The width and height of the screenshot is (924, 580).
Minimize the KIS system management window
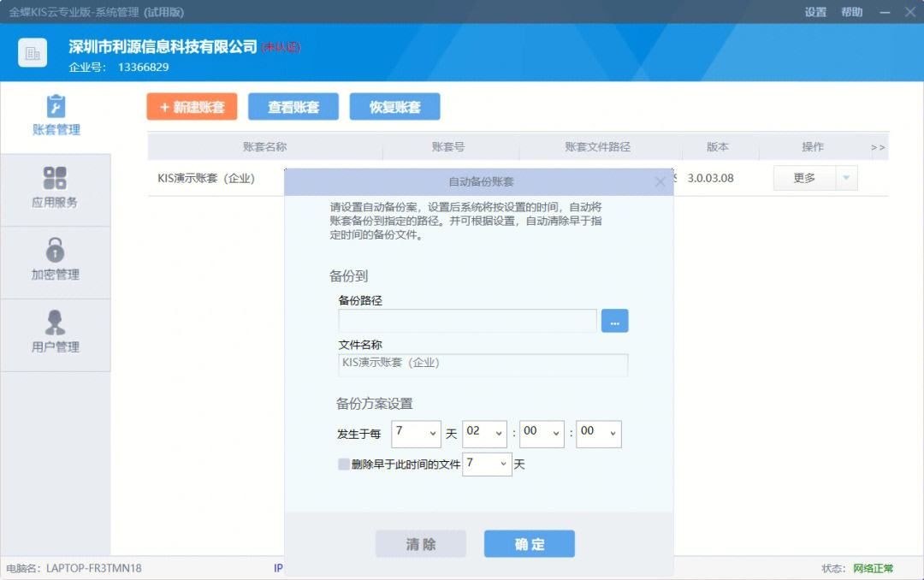point(885,12)
